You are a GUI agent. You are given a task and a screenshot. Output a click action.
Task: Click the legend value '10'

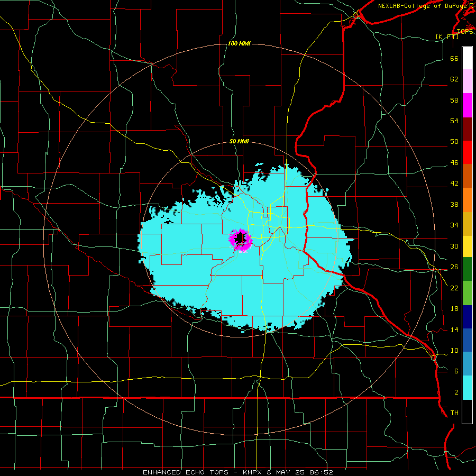(454, 351)
